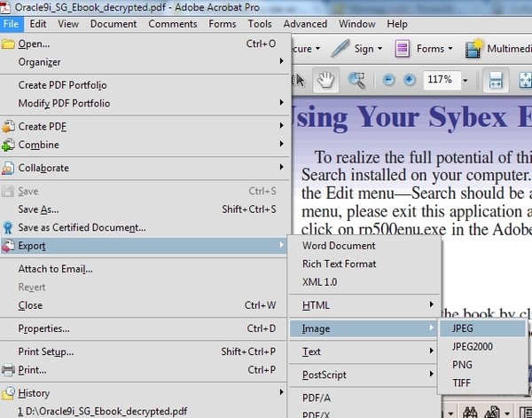Open the Help menu
This screenshot has width=532, height=418.
397,24
